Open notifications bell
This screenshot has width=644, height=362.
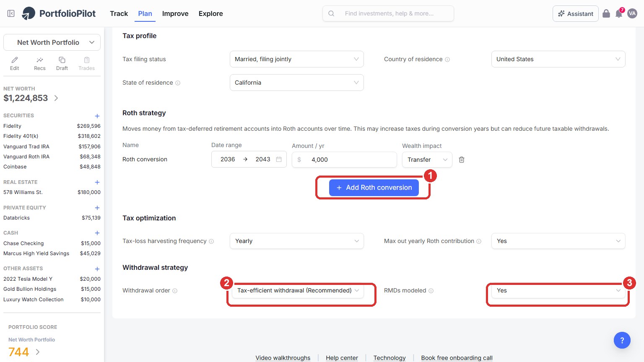point(619,13)
